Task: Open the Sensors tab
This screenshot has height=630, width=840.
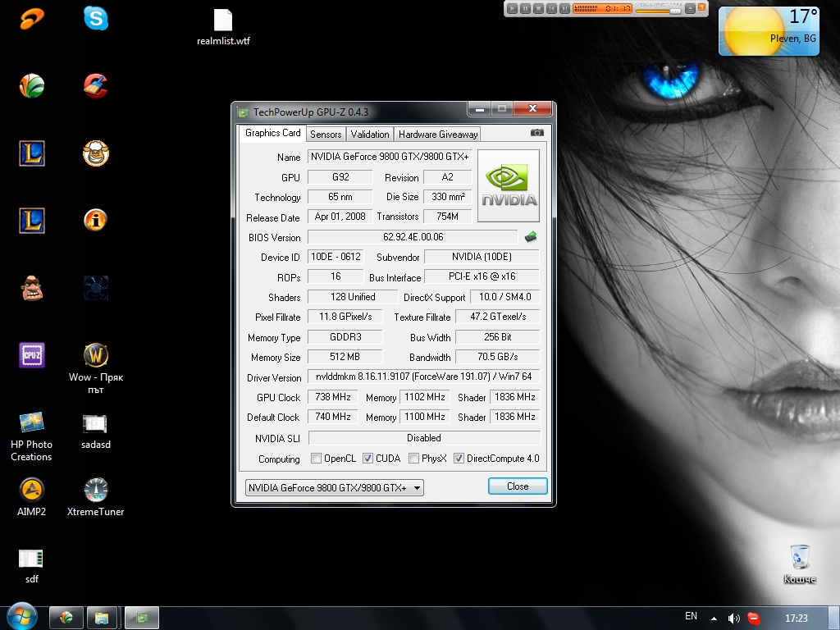Action: click(x=326, y=134)
